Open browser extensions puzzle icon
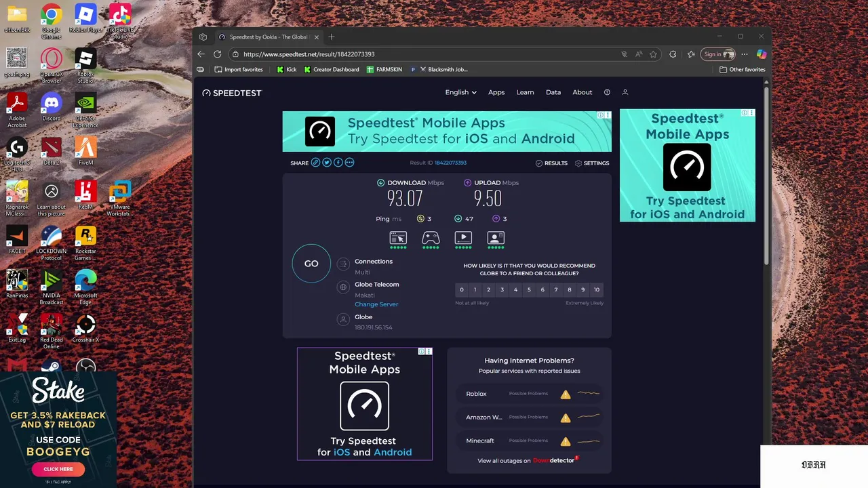Viewport: 868px width, 488px height. click(673, 54)
